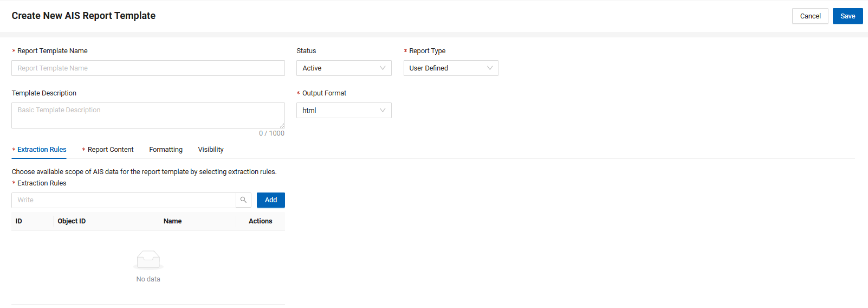Open the Status dropdown set to Active
The image size is (868, 308).
point(344,68)
